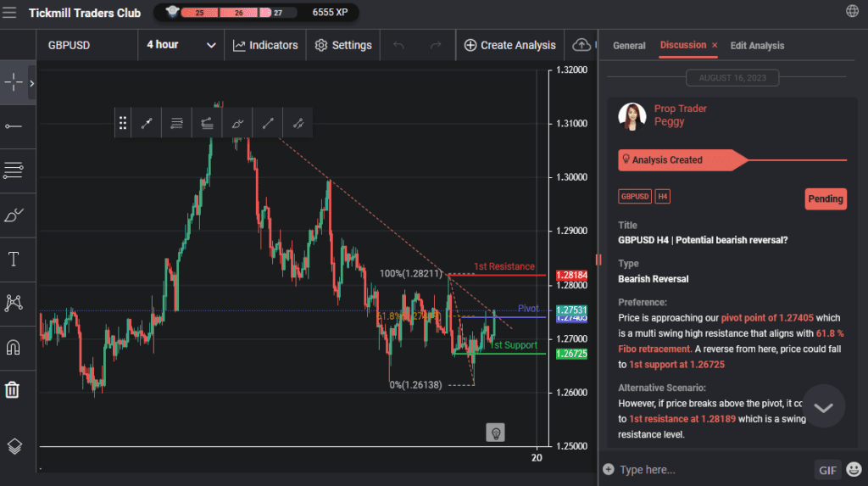This screenshot has width=868, height=486.
Task: Select the text annotation tool
Action: coord(14,260)
